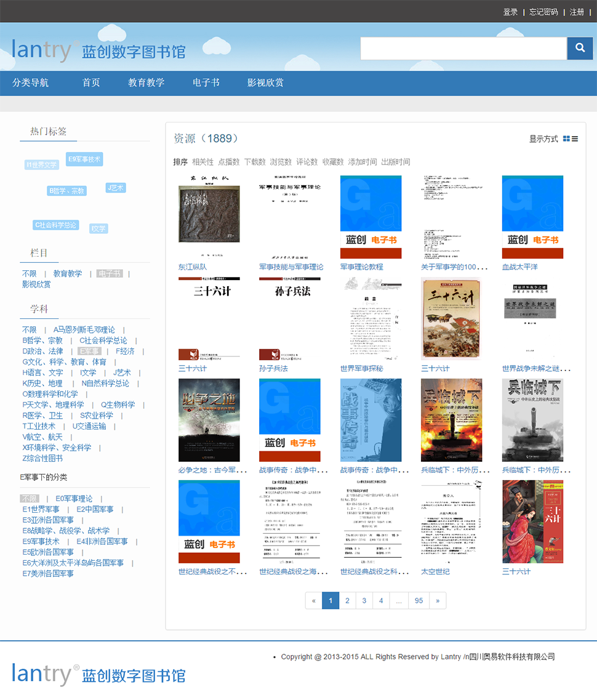Sort results by 下载数
The image size is (597, 700).
[x=255, y=162]
